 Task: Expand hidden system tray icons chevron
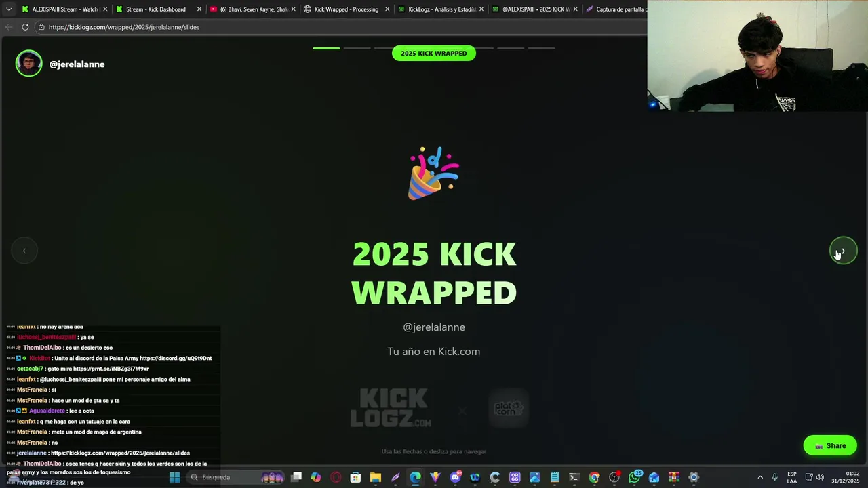(x=759, y=477)
